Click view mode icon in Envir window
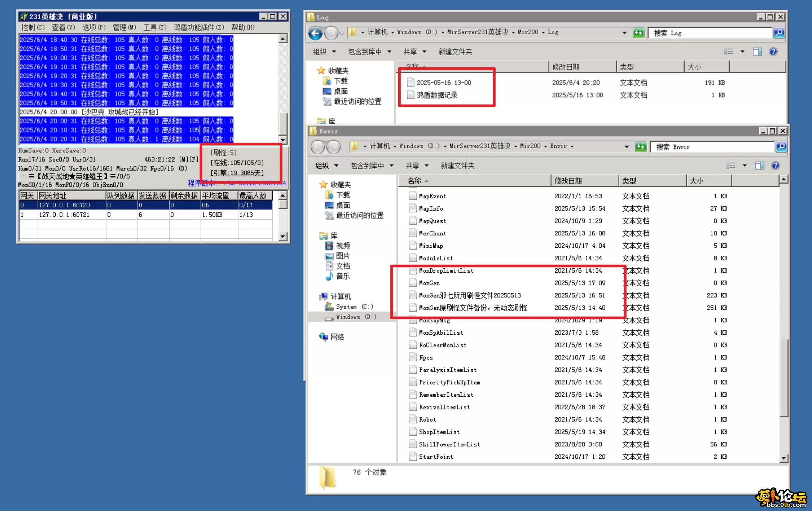This screenshot has width=812, height=511. pos(731,165)
